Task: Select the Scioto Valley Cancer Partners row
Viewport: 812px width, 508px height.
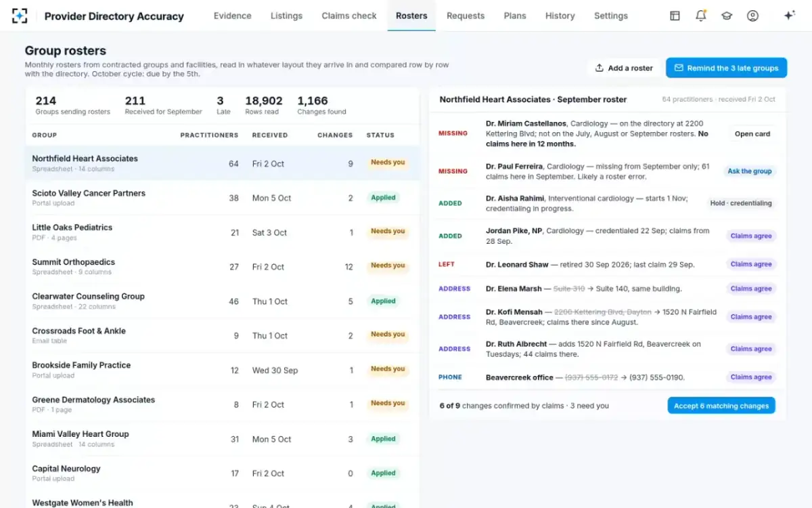Action: 223,198
